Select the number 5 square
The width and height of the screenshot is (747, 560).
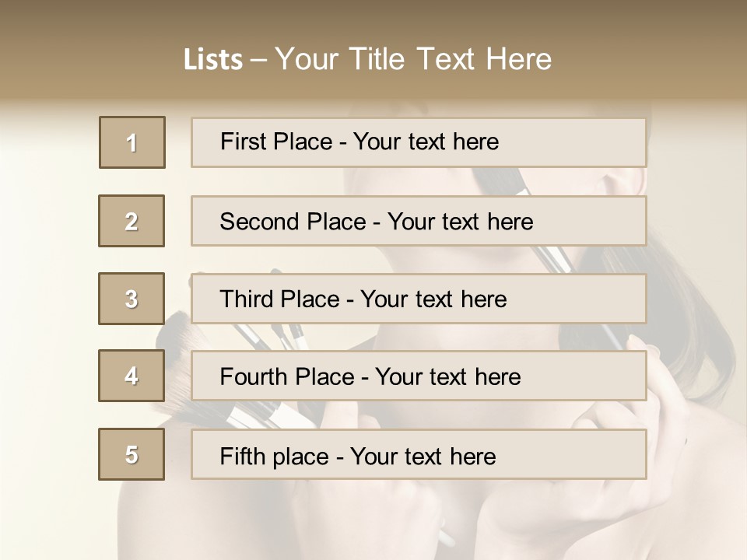coord(132,454)
